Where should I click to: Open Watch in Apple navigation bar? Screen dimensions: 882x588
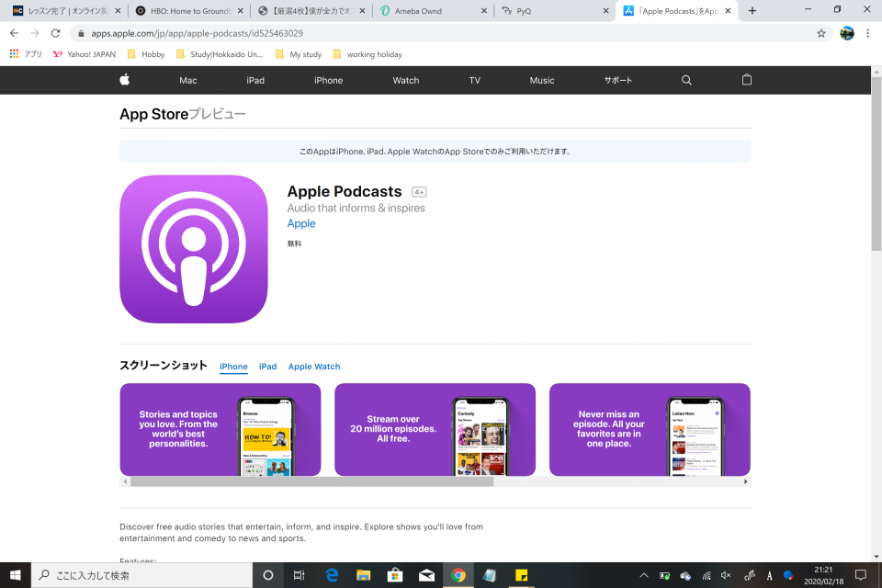click(405, 81)
